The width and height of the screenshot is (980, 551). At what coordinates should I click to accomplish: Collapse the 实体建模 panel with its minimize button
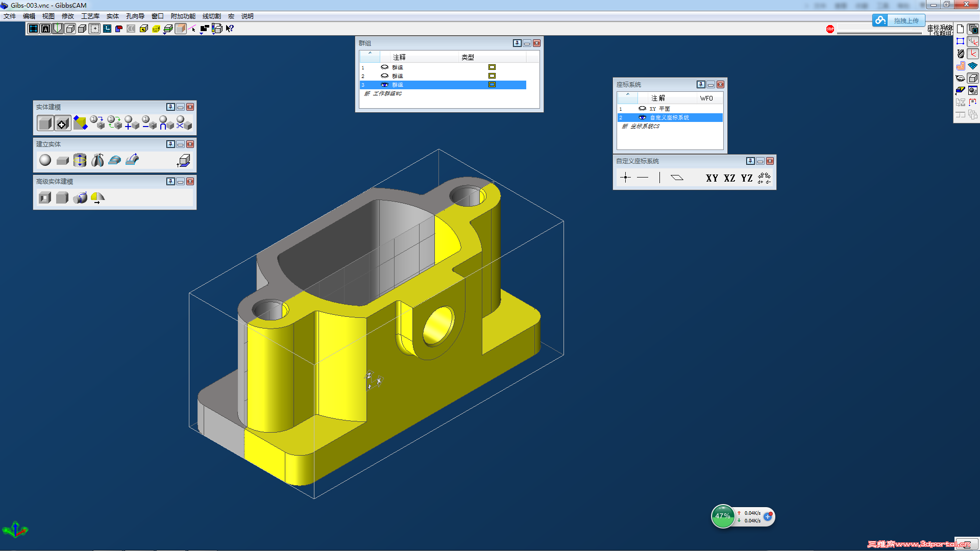pyautogui.click(x=180, y=107)
